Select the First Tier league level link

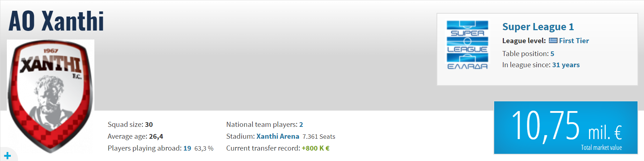pyautogui.click(x=574, y=41)
